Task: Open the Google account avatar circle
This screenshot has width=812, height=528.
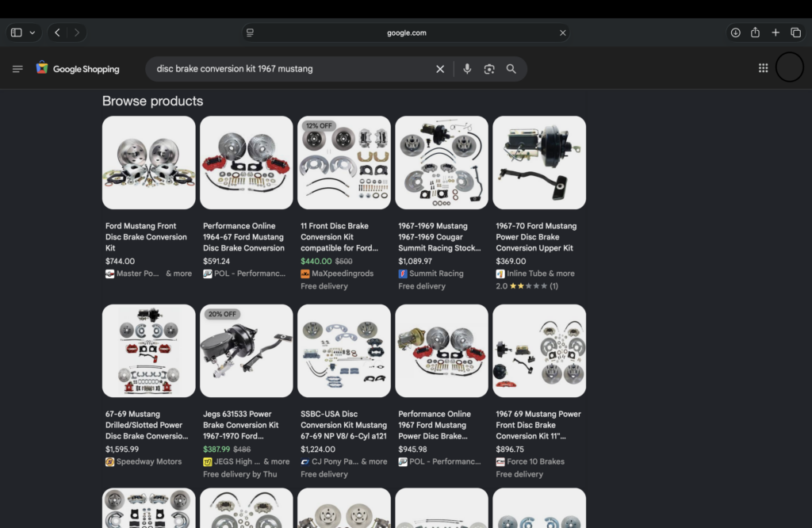Action: click(789, 67)
